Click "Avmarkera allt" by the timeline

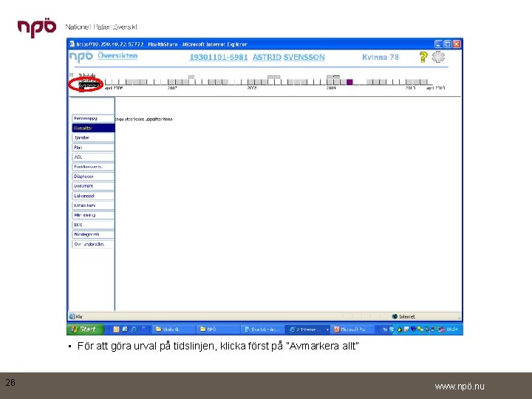tap(89, 85)
